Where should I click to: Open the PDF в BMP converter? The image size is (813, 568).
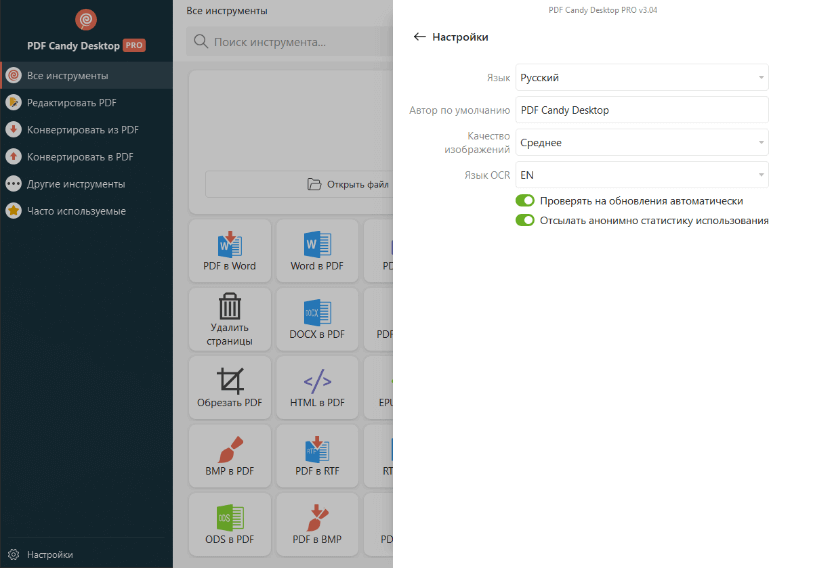coord(317,524)
